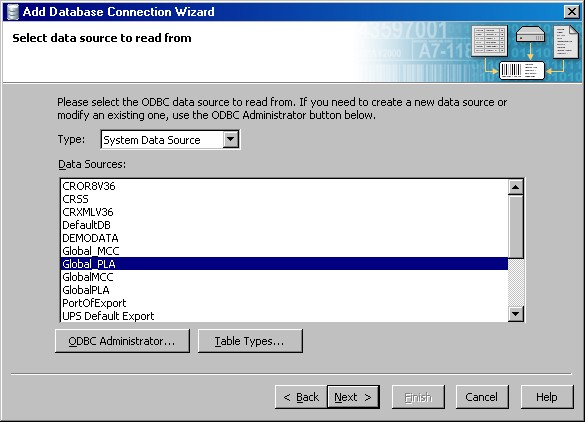Viewport: 585px width, 422px height.
Task: Select CRXMLV36 data source
Action: coord(284,212)
